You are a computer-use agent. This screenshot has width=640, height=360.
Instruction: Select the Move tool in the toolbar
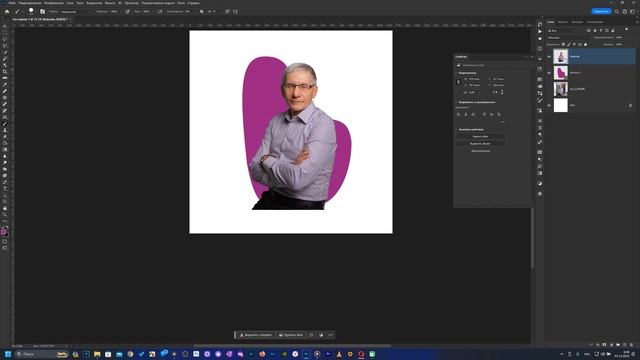[x=4, y=26]
